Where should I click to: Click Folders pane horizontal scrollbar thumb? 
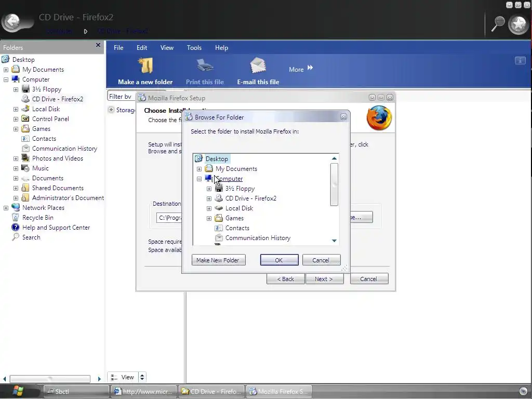pos(50,379)
